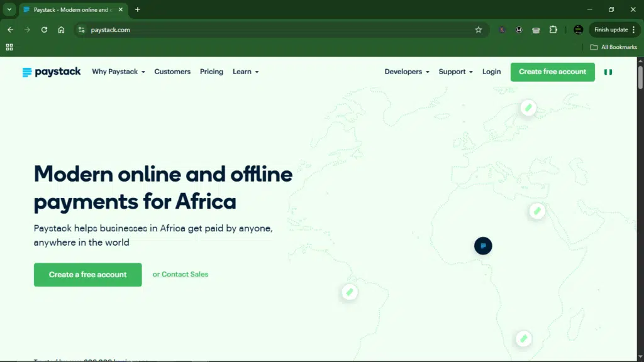This screenshot has width=644, height=362.
Task: Go to the Pricing page
Action: pyautogui.click(x=211, y=72)
